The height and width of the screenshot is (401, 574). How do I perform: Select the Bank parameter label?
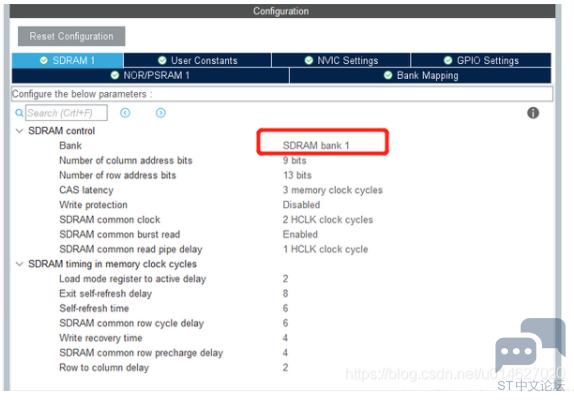[70, 146]
